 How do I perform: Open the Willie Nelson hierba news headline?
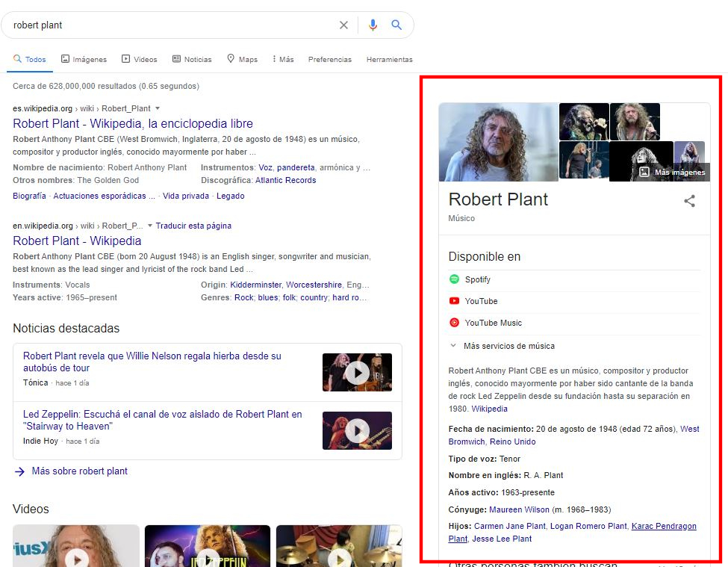pyautogui.click(x=152, y=362)
